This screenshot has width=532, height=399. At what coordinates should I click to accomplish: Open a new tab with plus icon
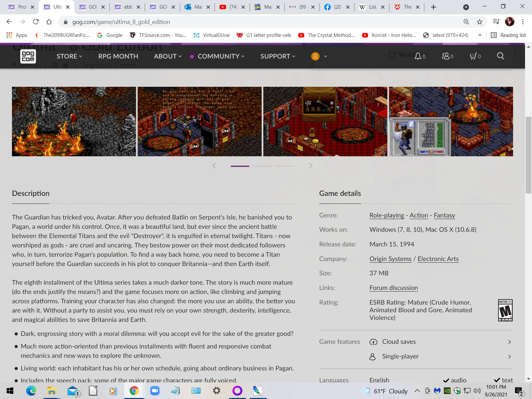(433, 7)
